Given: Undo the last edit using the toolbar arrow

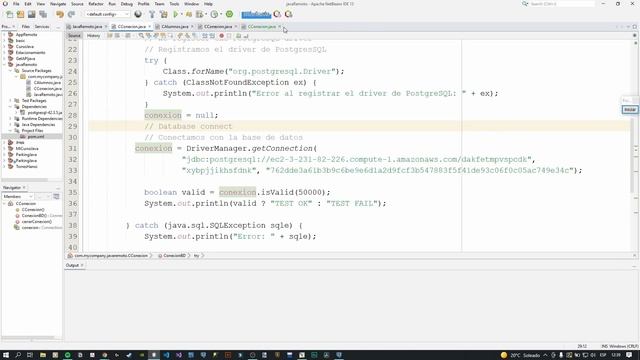Looking at the screenshot, I should pyautogui.click(x=60, y=14).
